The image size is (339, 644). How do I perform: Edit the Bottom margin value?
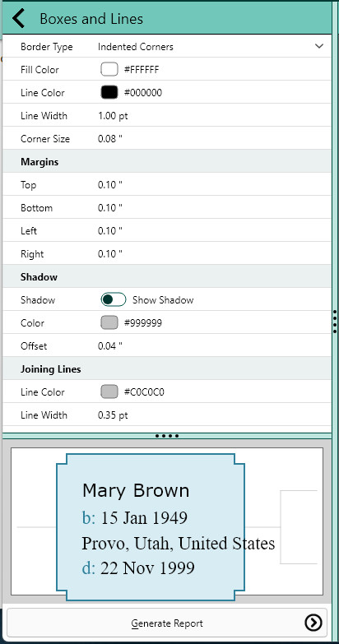[x=110, y=208]
